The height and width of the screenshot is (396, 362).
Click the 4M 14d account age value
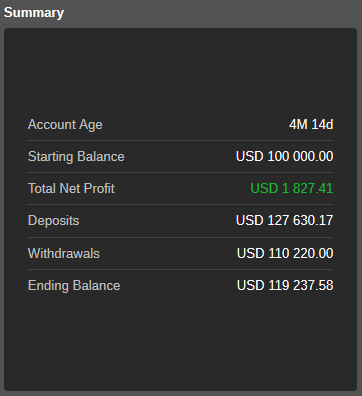(x=311, y=124)
